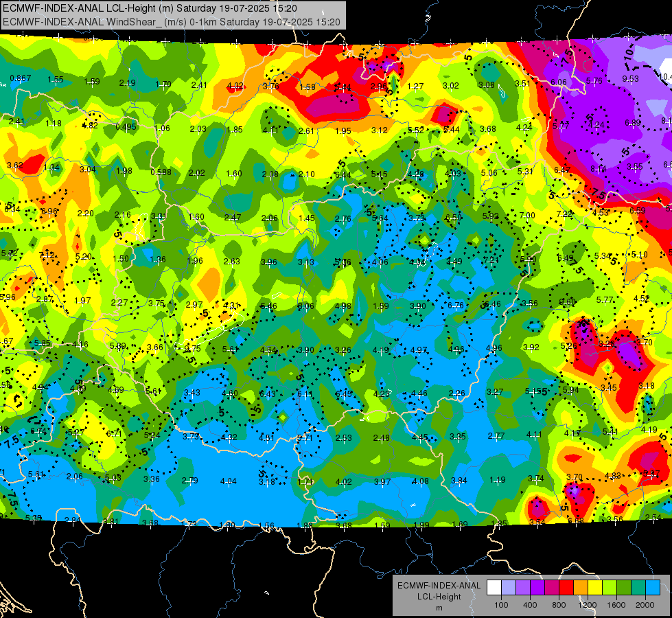Select the red legend color swatch
This screenshot has height=618, width=672.
pos(566,588)
